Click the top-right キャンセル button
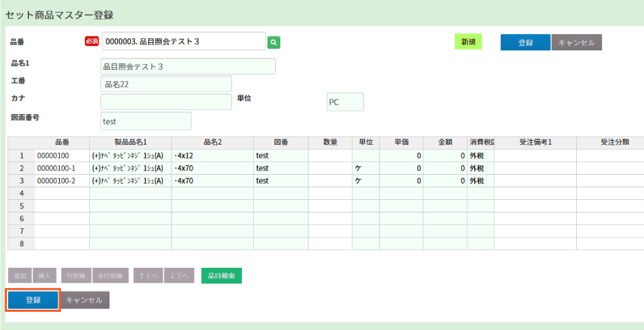Image resolution: width=644 pixels, height=330 pixels. click(576, 42)
